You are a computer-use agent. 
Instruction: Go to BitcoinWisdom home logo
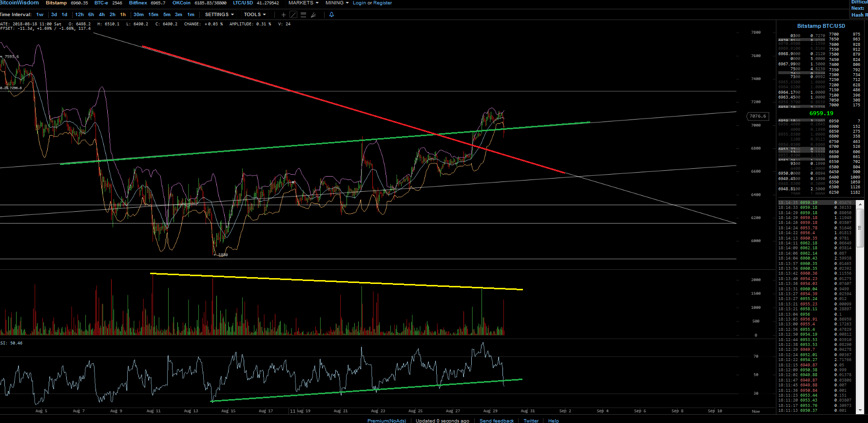tap(19, 3)
